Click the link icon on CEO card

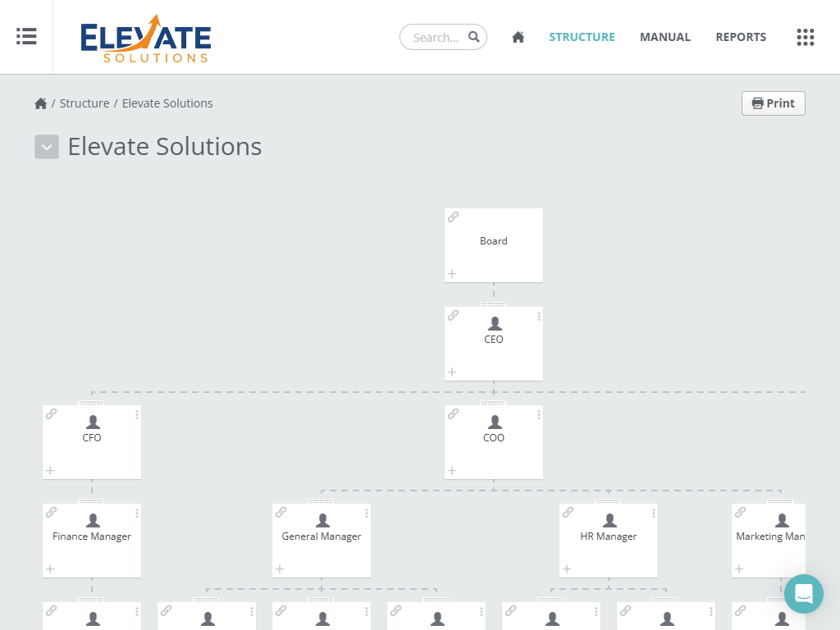(453, 315)
